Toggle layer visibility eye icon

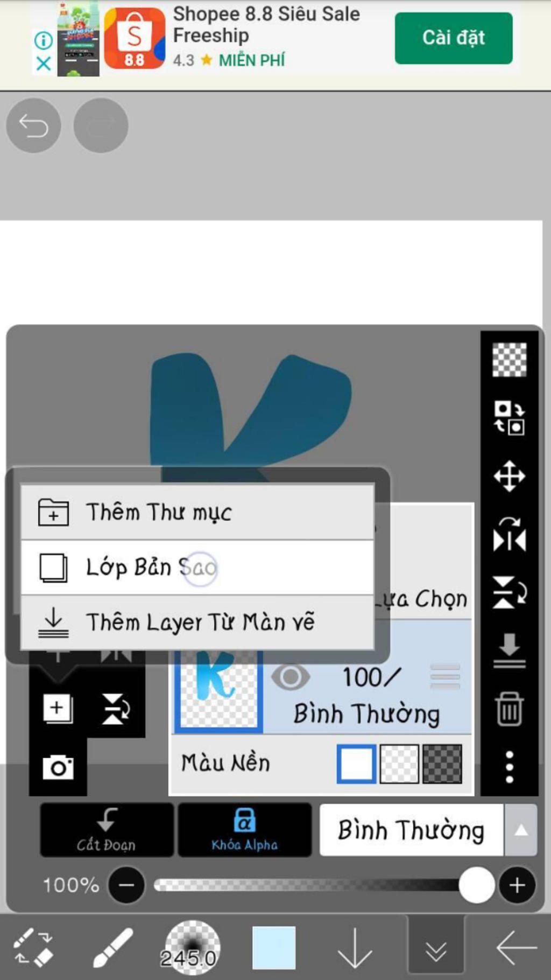[x=291, y=677]
